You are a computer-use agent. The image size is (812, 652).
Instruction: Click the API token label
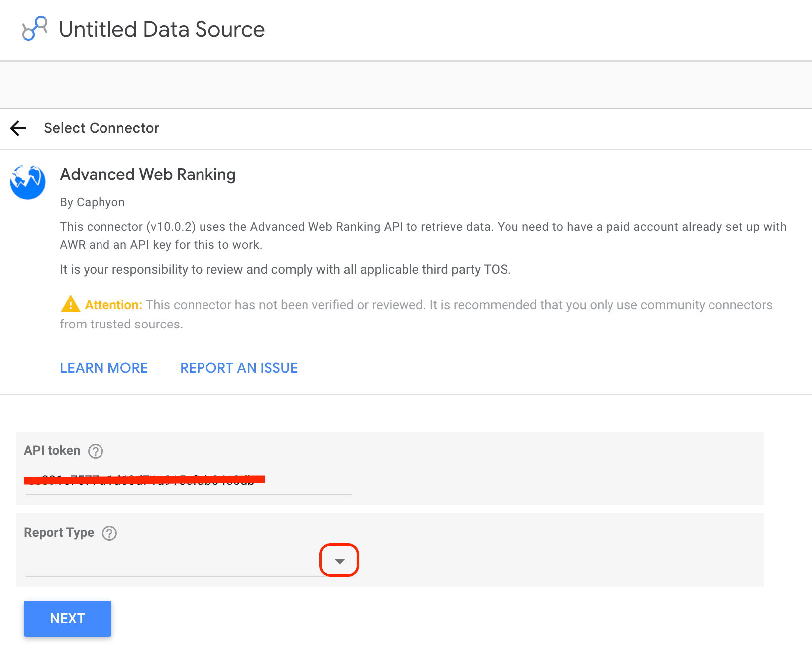click(52, 451)
